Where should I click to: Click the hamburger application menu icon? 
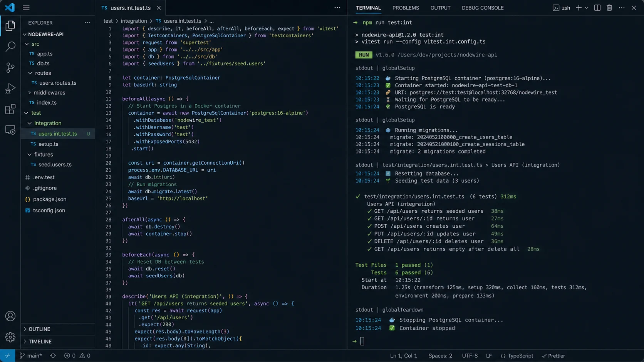26,8
